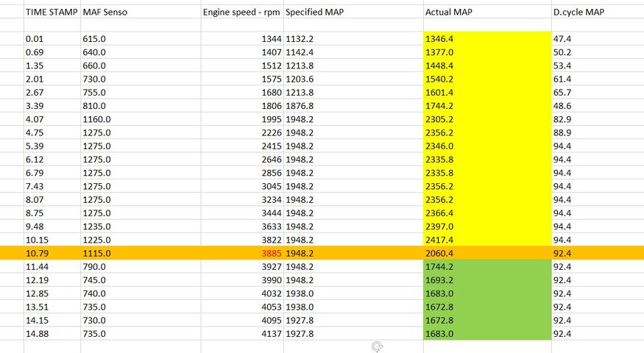Image resolution: width=644 pixels, height=353 pixels.
Task: Select engine speed cell 4137
Action: [x=242, y=334]
